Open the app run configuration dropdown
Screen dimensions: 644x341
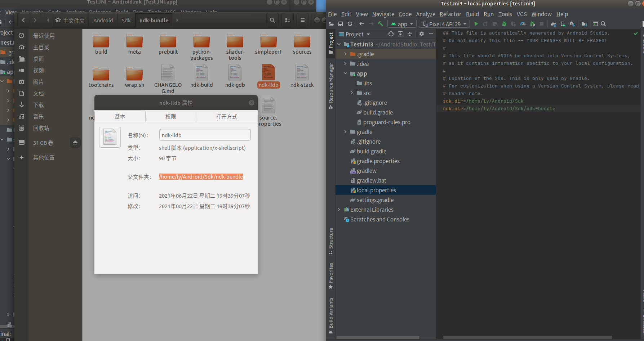click(x=402, y=24)
